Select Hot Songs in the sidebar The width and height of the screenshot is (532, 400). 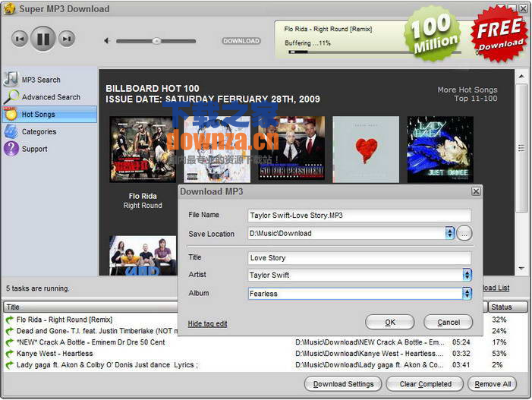50,115
